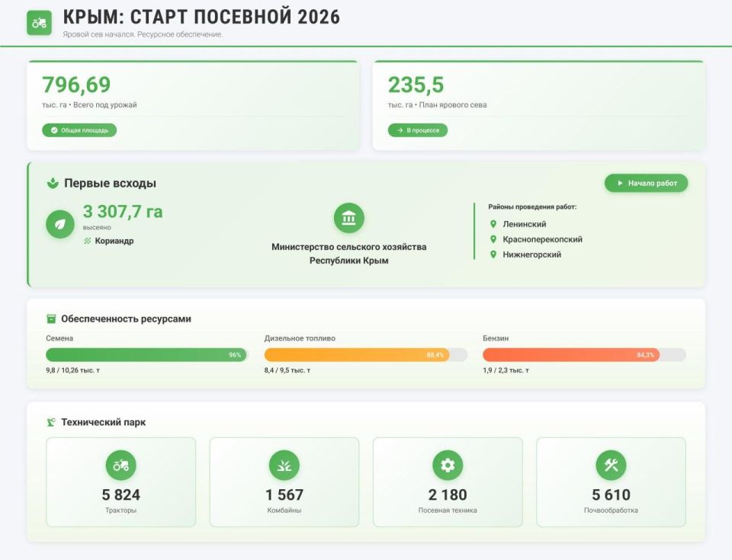Screen dimensions: 732x560
Task: Toggle the 'В процессе' status badge
Action: (x=417, y=130)
